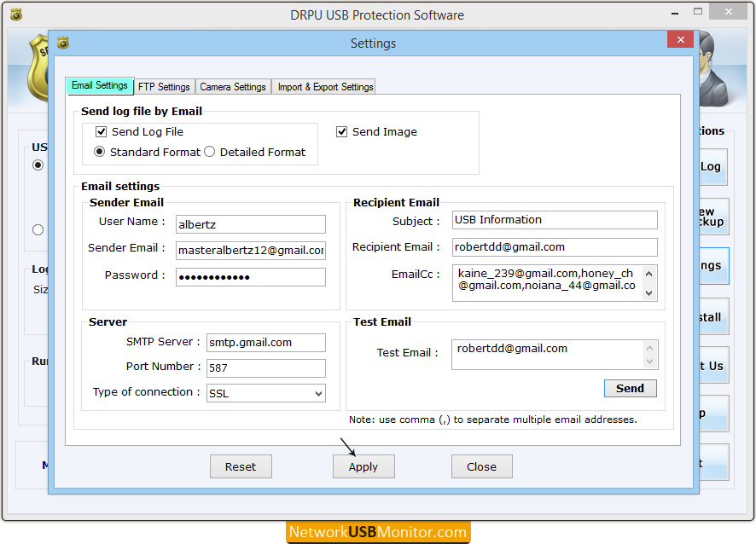Click the Recipient Email input field
756x544 pixels.
[x=555, y=247]
